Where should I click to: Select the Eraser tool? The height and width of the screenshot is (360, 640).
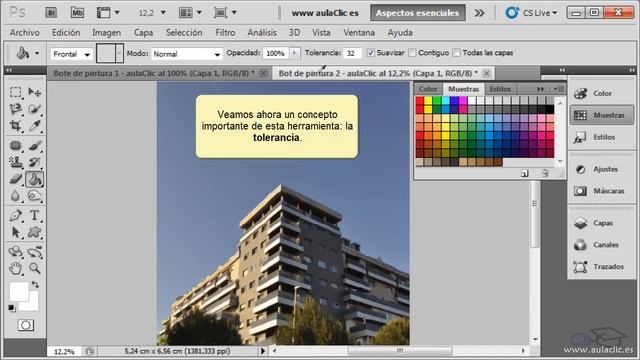pyautogui.click(x=16, y=179)
